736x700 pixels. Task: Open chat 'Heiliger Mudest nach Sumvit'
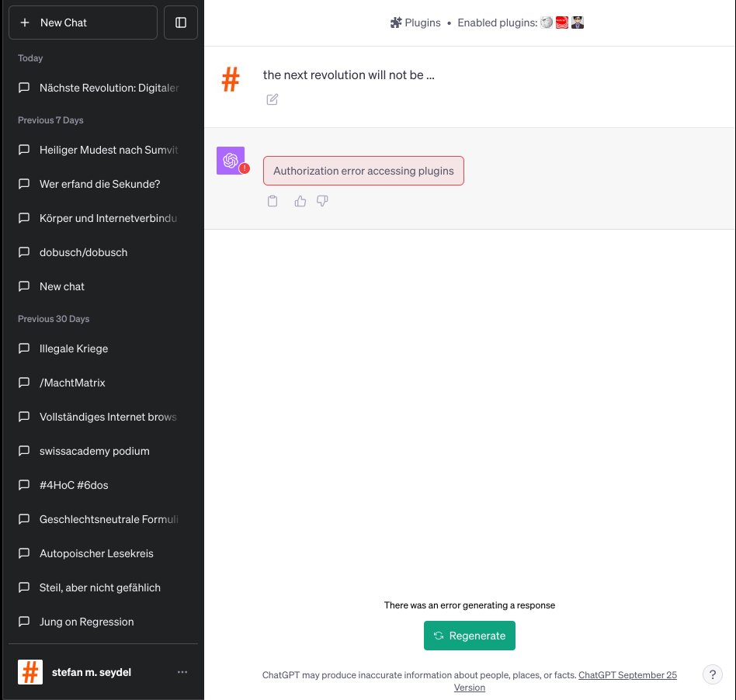(x=103, y=150)
